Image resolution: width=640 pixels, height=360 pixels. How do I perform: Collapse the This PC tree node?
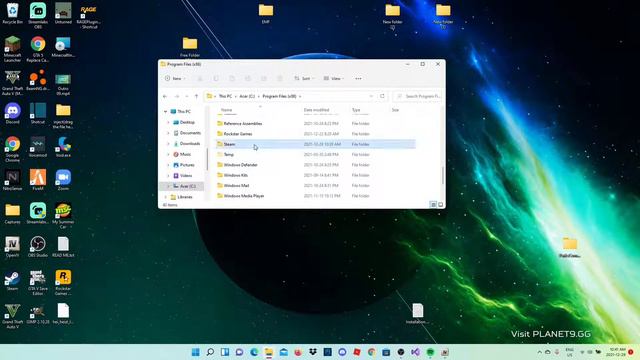pyautogui.click(x=165, y=111)
